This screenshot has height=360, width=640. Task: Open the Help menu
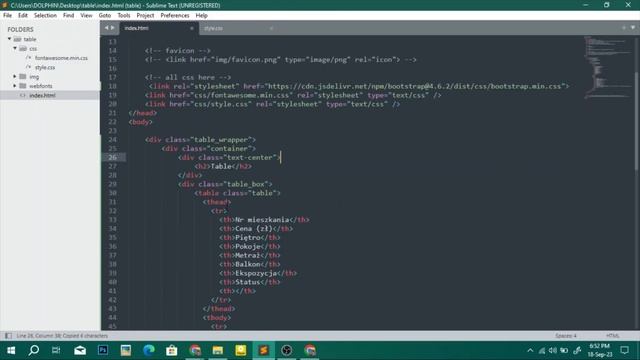[x=202, y=16]
